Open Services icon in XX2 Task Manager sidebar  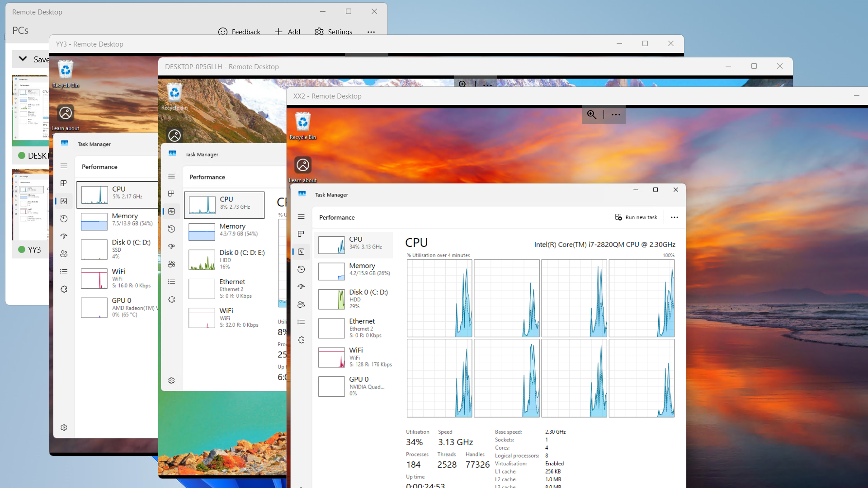click(301, 340)
